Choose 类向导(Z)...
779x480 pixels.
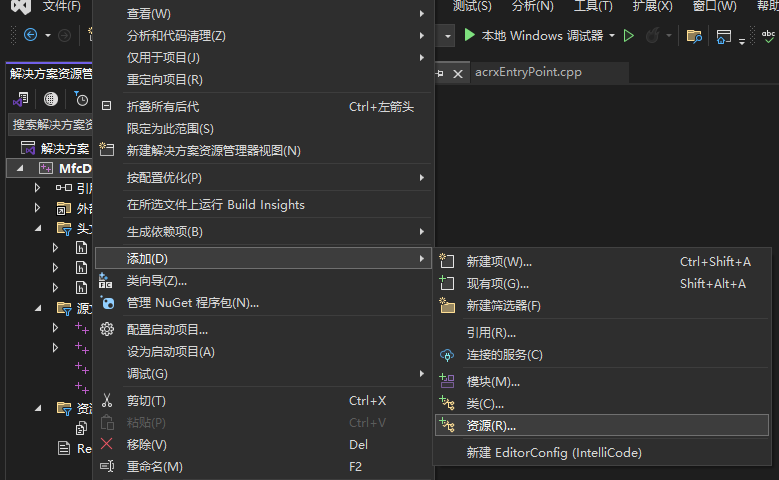[264, 281]
